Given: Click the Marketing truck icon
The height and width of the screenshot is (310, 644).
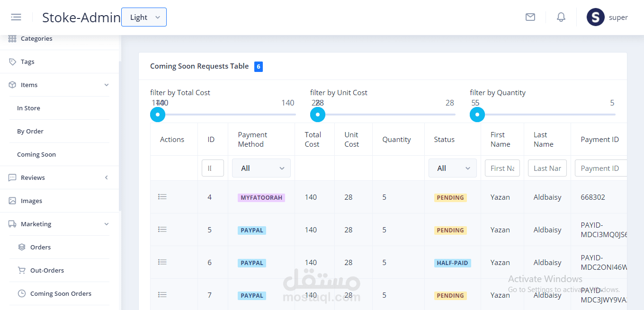Looking at the screenshot, I should [x=12, y=224].
